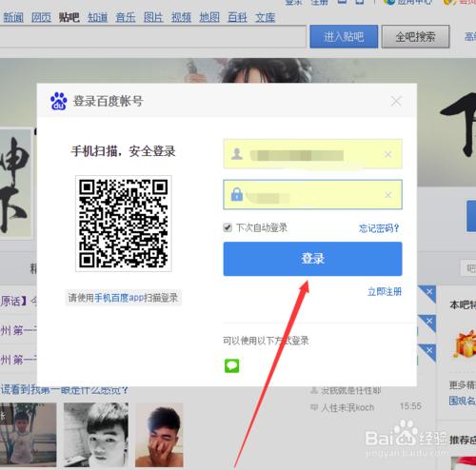Image resolution: width=476 pixels, height=470 pixels.
Task: Close the 登录百度帐号 dialog
Action: pos(396,101)
